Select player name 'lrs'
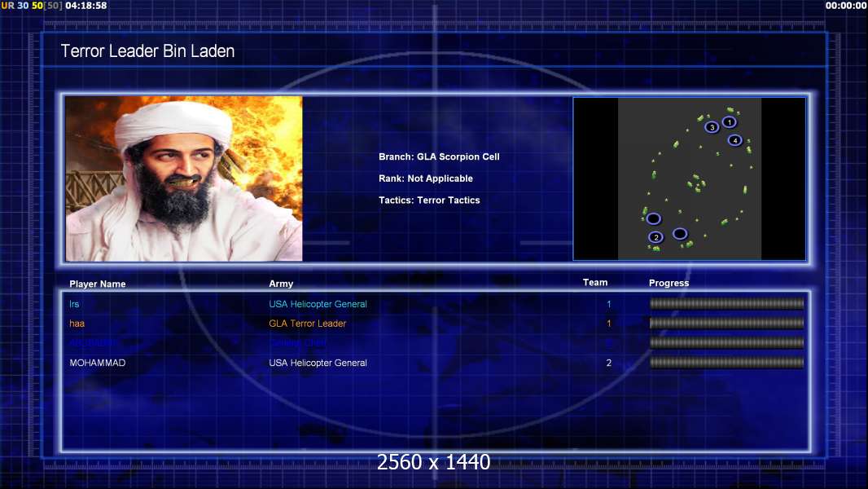This screenshot has height=489, width=868. tap(74, 304)
